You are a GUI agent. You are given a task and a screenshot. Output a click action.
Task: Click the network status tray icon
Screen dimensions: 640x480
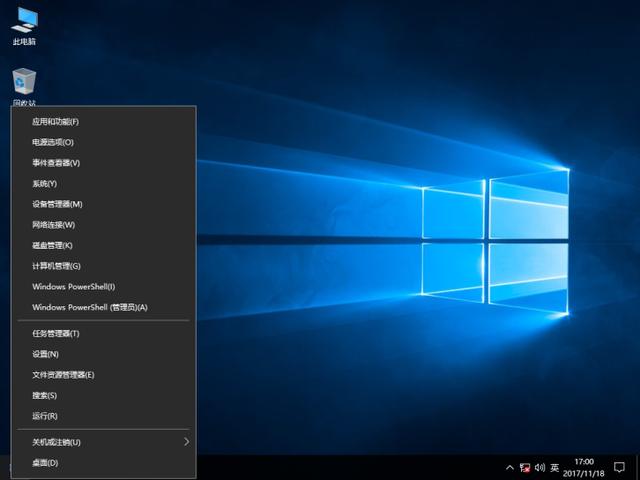(x=525, y=467)
